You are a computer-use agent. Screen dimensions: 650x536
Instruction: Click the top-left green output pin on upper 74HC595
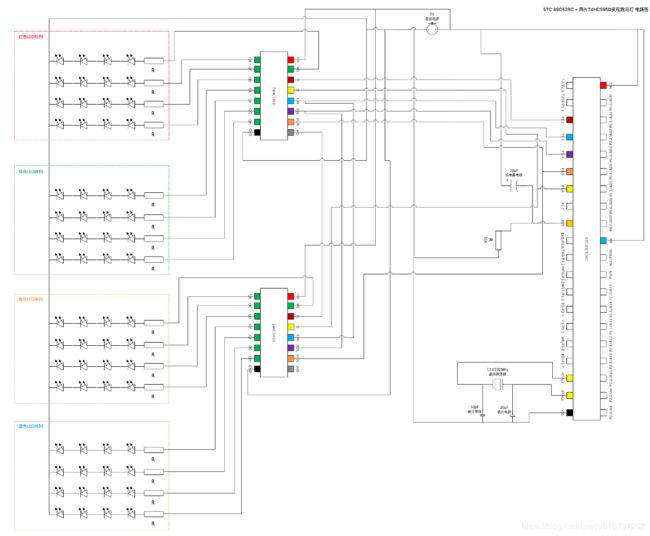point(257,60)
